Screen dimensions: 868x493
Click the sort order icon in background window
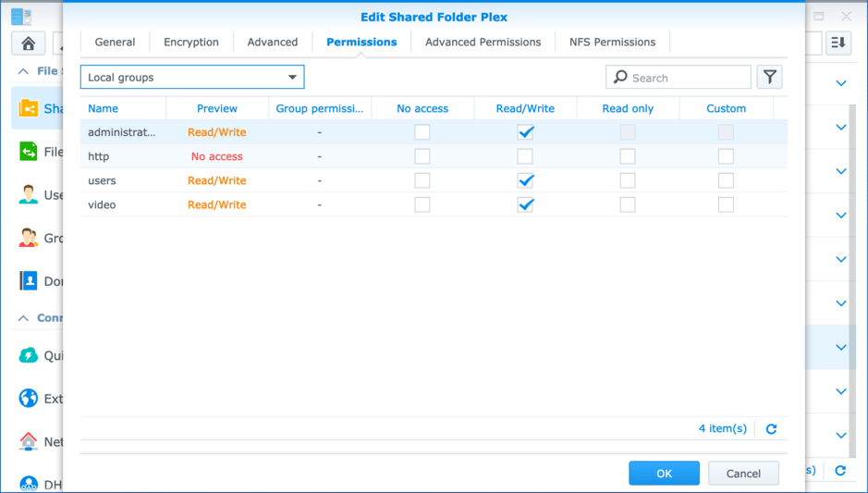[838, 43]
